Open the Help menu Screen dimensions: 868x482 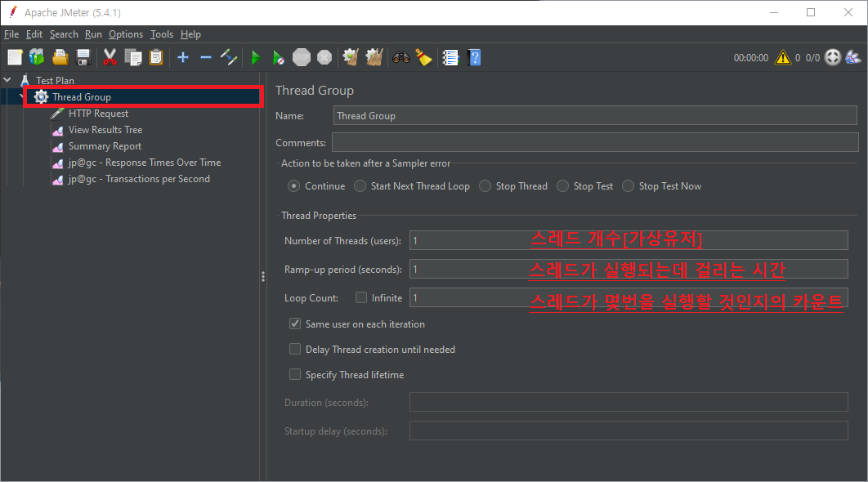tap(190, 34)
